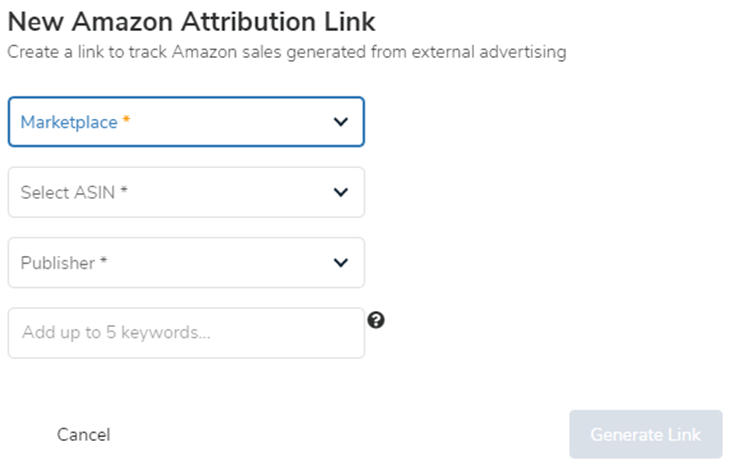Click the Select ASIN chevron arrow
Viewport: 729px width, 465px height.
coord(341,192)
